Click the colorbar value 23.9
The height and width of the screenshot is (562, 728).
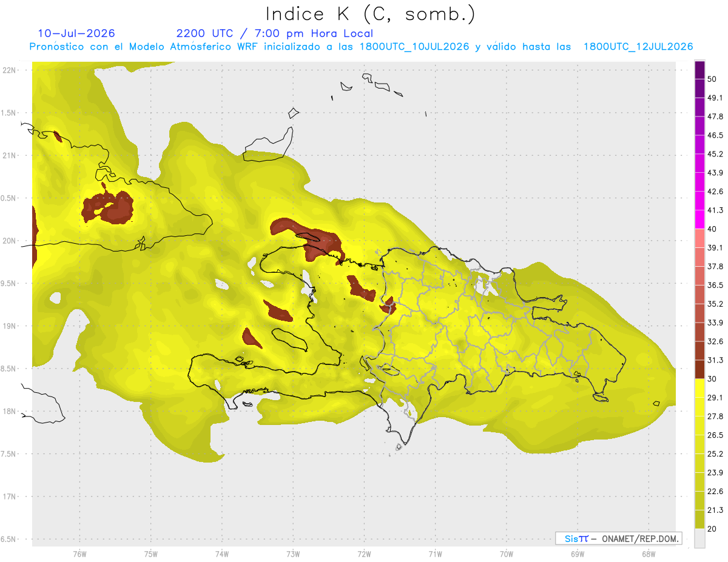(x=716, y=472)
